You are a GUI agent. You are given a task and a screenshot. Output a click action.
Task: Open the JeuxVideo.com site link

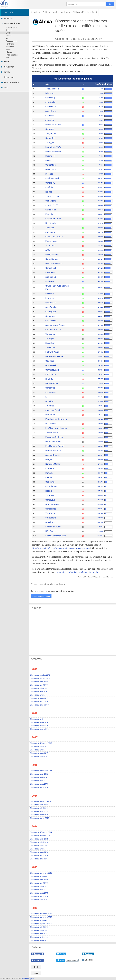[x=52, y=89]
